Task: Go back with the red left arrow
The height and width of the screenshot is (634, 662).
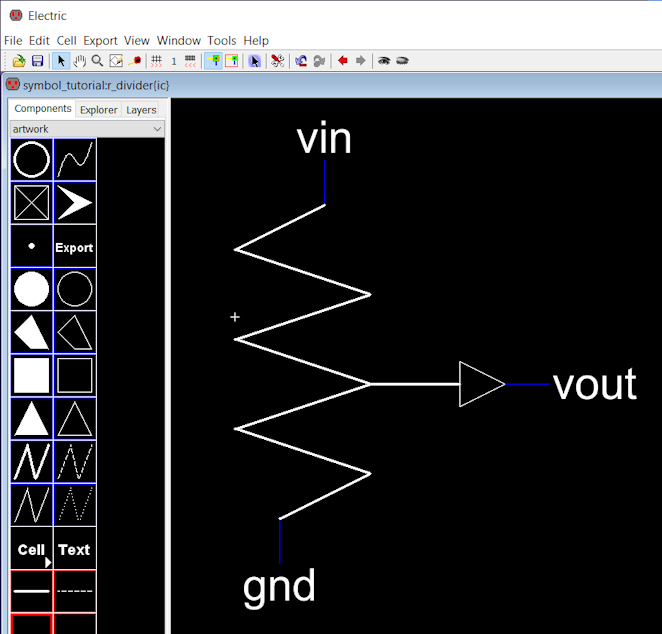Action: 342,61
